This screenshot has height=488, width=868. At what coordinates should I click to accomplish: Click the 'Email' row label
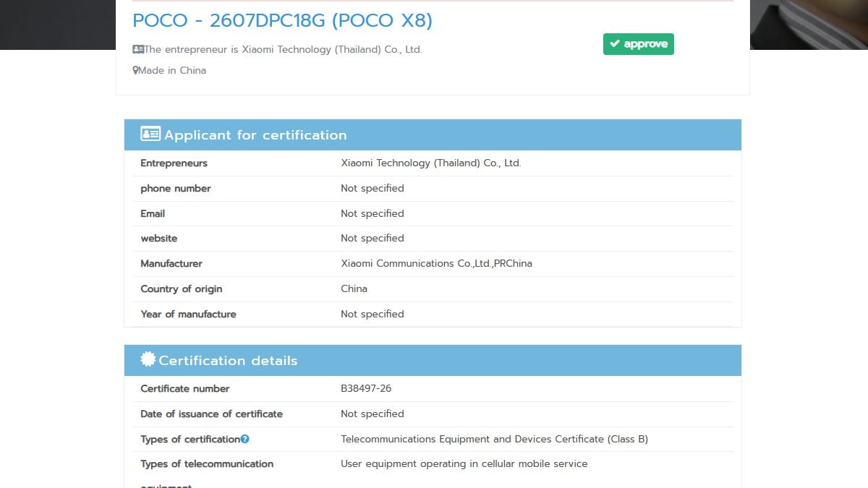coord(153,213)
